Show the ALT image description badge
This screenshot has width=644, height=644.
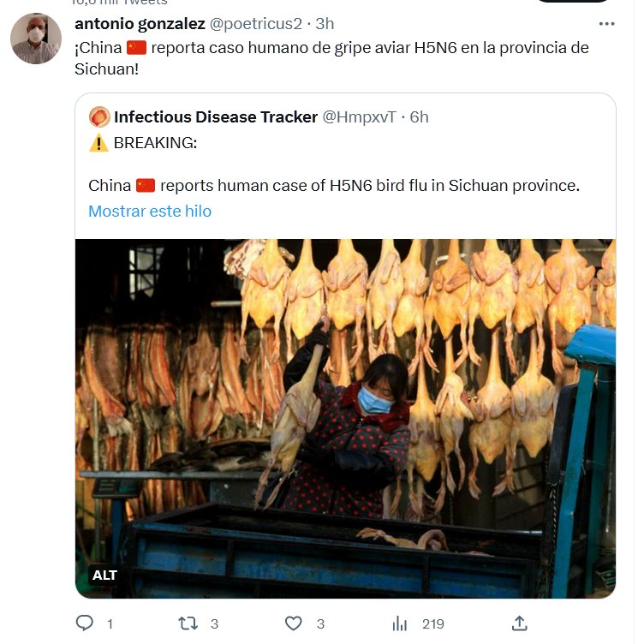(x=104, y=575)
